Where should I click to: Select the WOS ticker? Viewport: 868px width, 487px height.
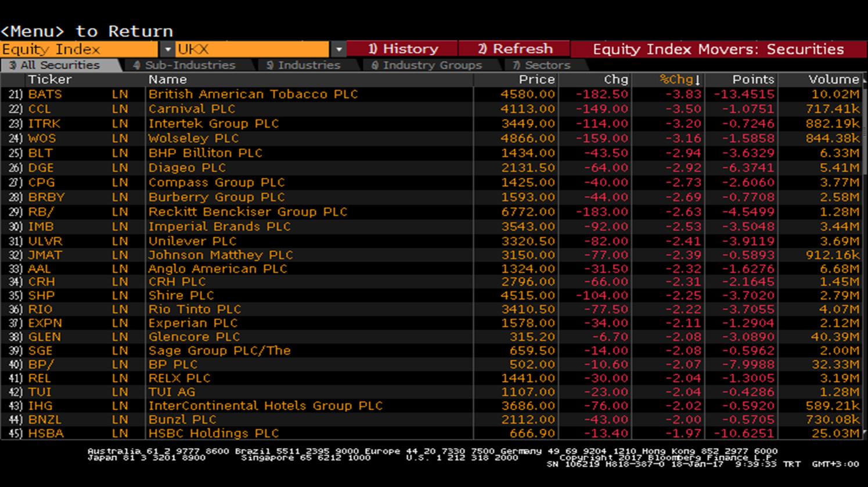tap(42, 138)
